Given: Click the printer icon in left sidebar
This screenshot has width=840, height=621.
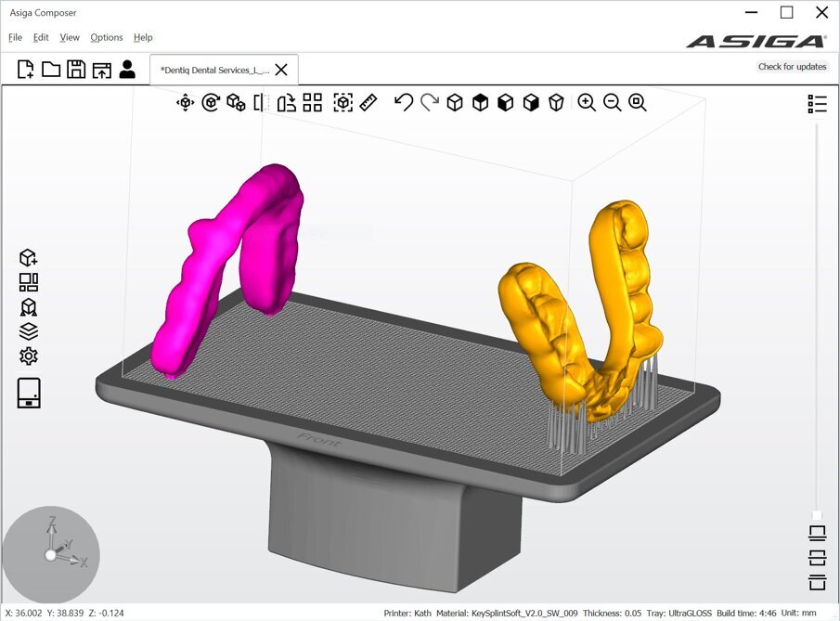Looking at the screenshot, I should pyautogui.click(x=29, y=393).
